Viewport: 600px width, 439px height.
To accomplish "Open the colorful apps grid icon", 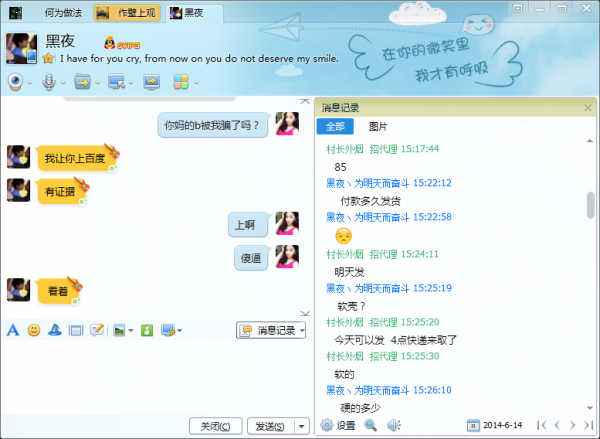I will pyautogui.click(x=181, y=82).
